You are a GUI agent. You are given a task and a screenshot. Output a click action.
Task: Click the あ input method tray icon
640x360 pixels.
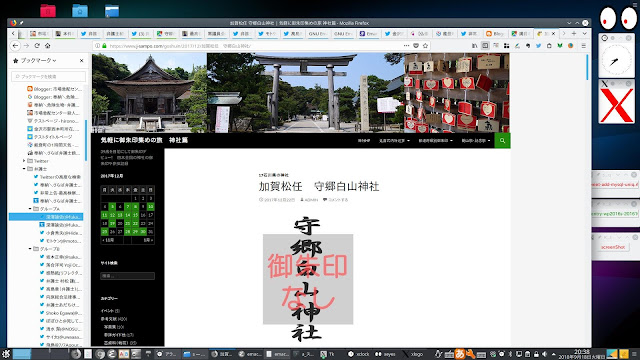(460, 354)
